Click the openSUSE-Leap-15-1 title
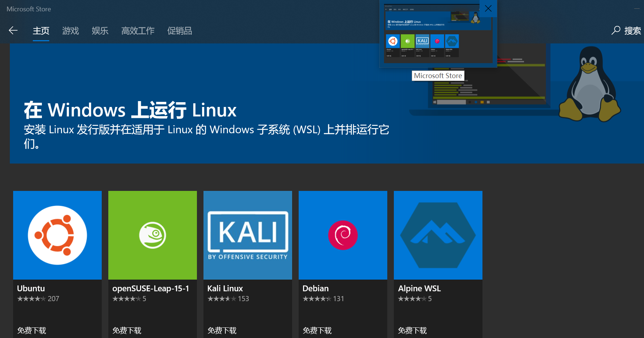The width and height of the screenshot is (644, 338). [x=151, y=288]
